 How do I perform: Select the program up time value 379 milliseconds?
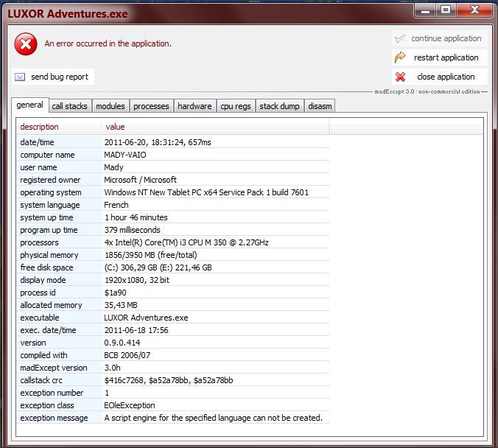click(x=132, y=230)
